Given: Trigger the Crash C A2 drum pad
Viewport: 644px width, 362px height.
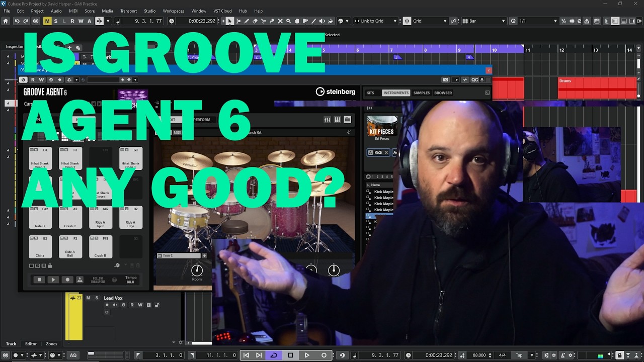Looking at the screenshot, I should (x=70, y=218).
